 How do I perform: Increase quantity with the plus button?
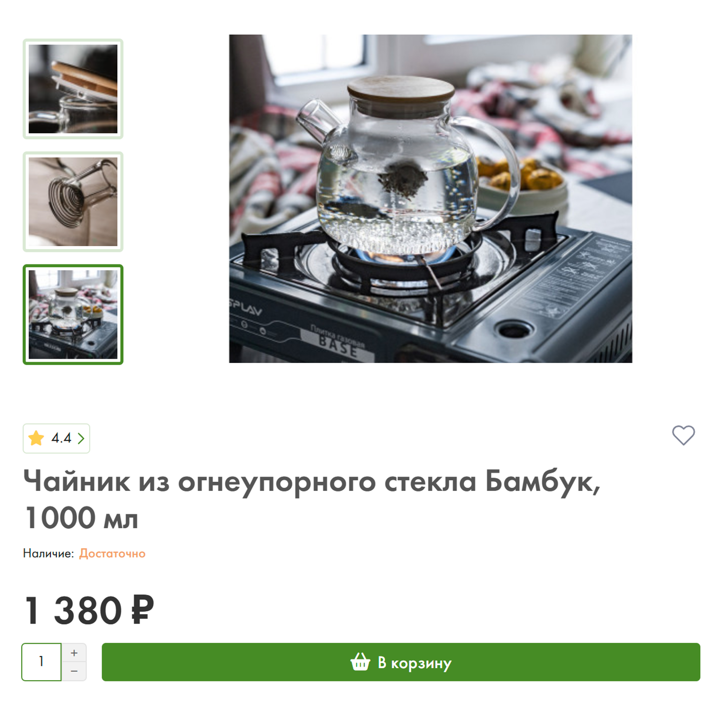click(74, 653)
